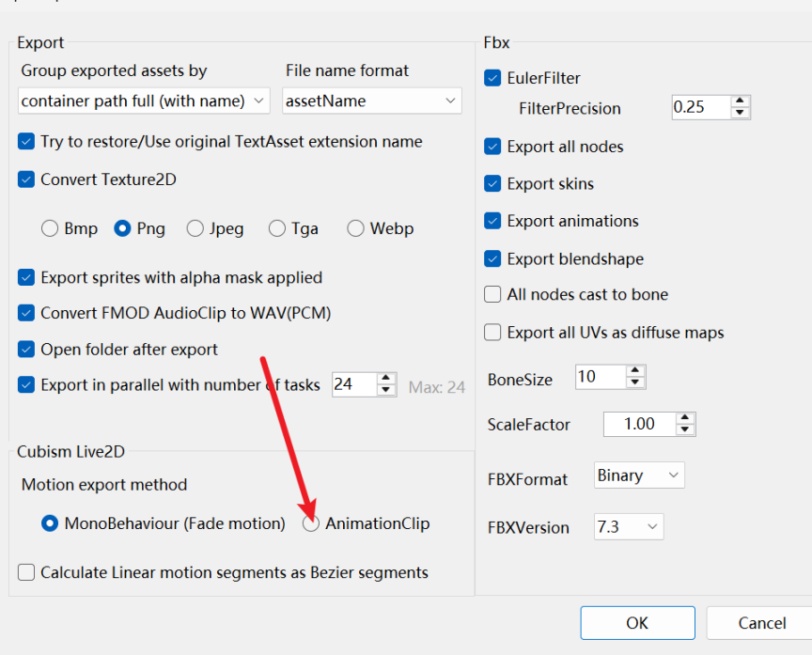Expand the File name format dropdown
Screen dimensions: 812x655
pos(372,101)
